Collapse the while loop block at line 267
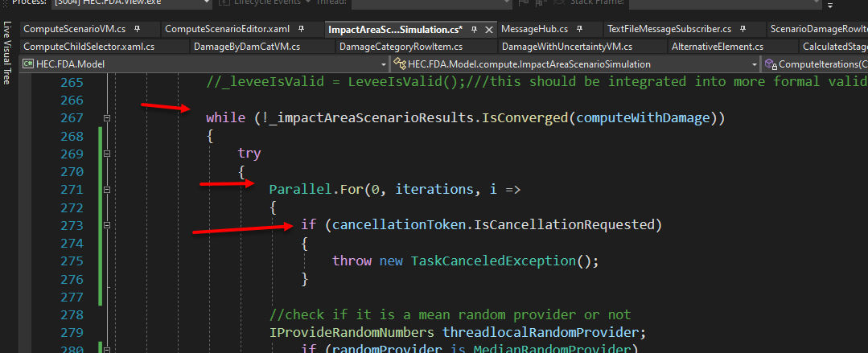The height and width of the screenshot is (353, 868). 107,118
